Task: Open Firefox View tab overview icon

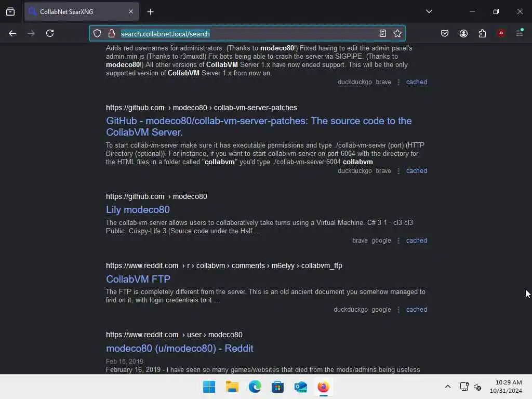Action: pos(10,12)
